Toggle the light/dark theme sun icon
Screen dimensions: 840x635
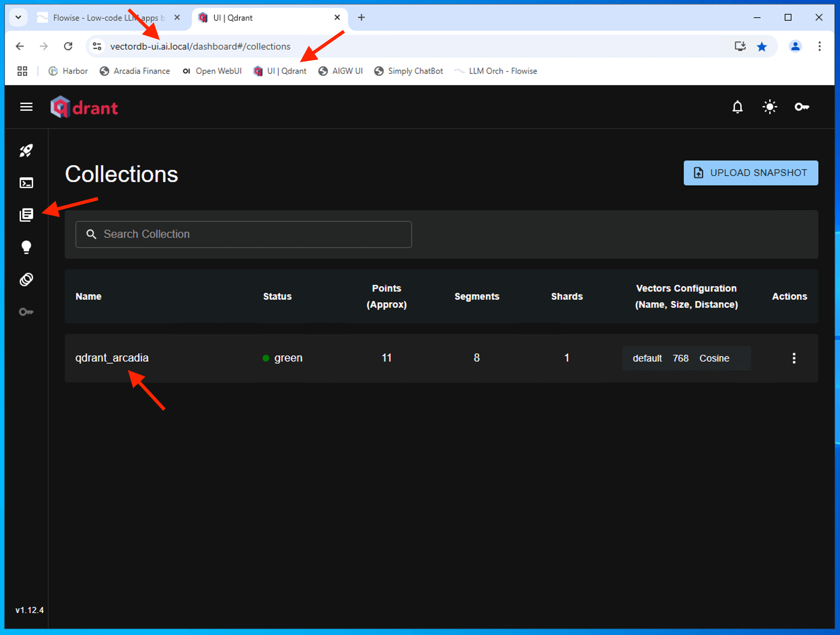coord(769,107)
